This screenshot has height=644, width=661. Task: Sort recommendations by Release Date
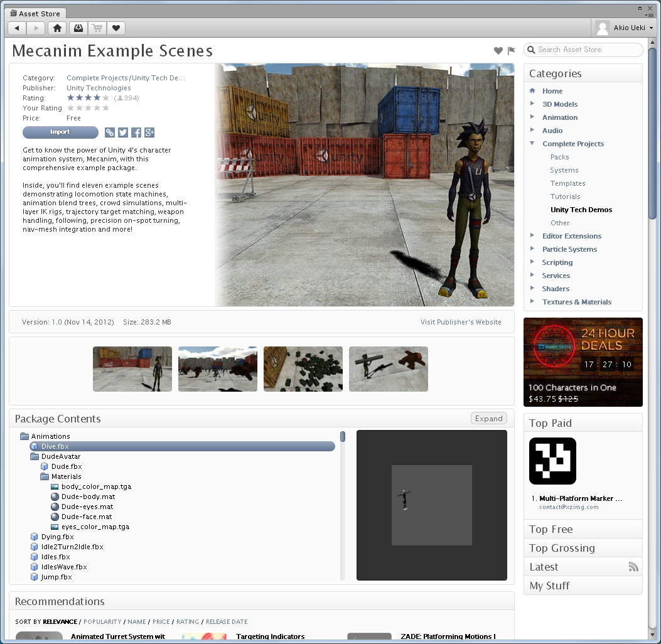(x=227, y=621)
